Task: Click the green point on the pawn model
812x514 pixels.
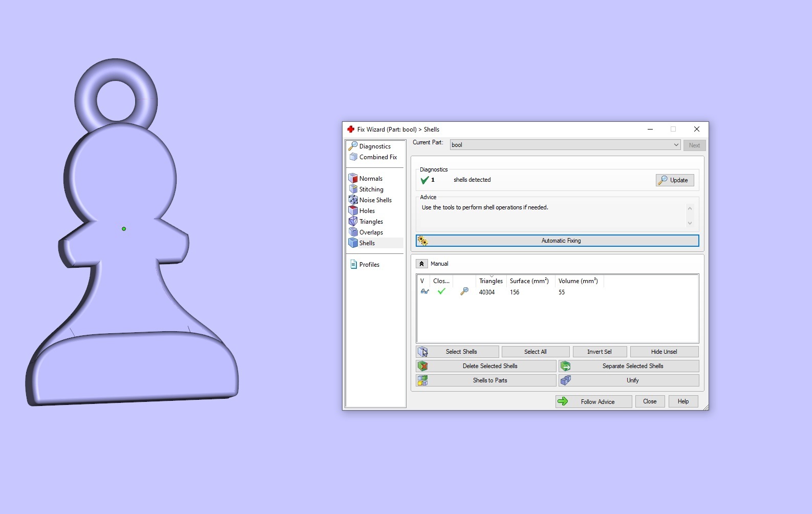Action: point(124,229)
